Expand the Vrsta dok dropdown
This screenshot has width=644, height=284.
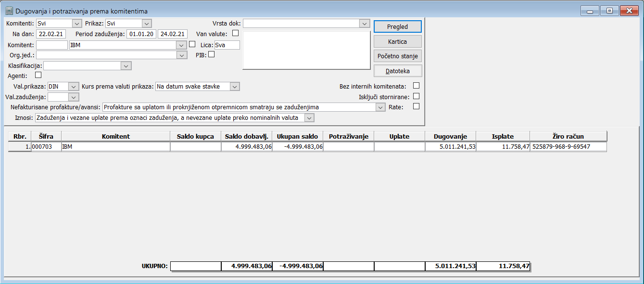[365, 23]
